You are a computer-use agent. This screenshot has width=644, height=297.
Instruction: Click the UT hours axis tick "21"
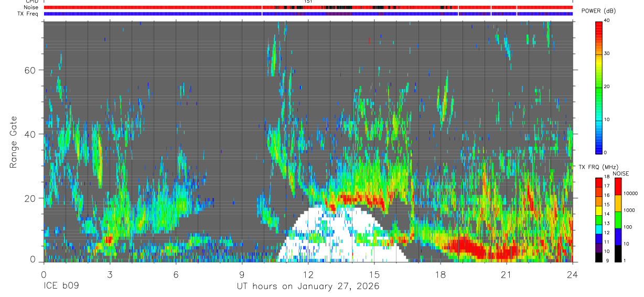[x=506, y=274]
